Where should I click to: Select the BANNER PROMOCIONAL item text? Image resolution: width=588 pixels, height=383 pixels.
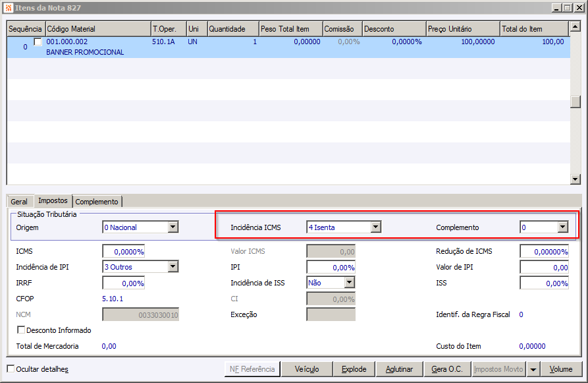click(85, 52)
